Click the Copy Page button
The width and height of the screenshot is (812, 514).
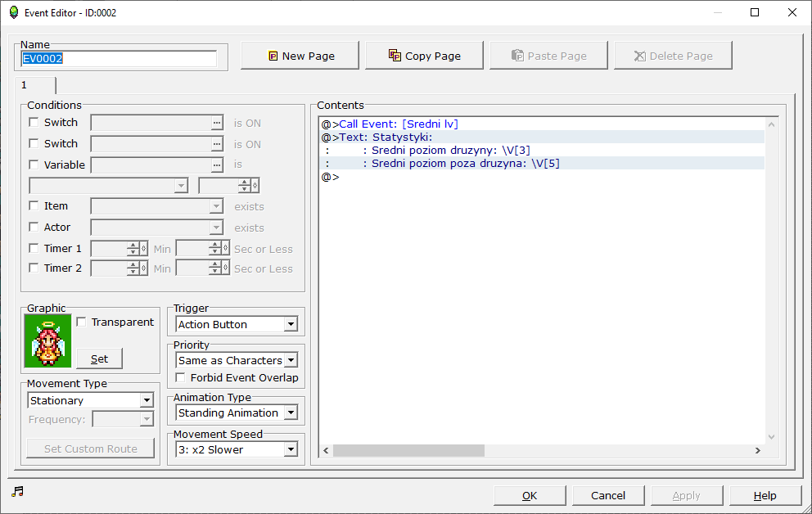point(424,56)
